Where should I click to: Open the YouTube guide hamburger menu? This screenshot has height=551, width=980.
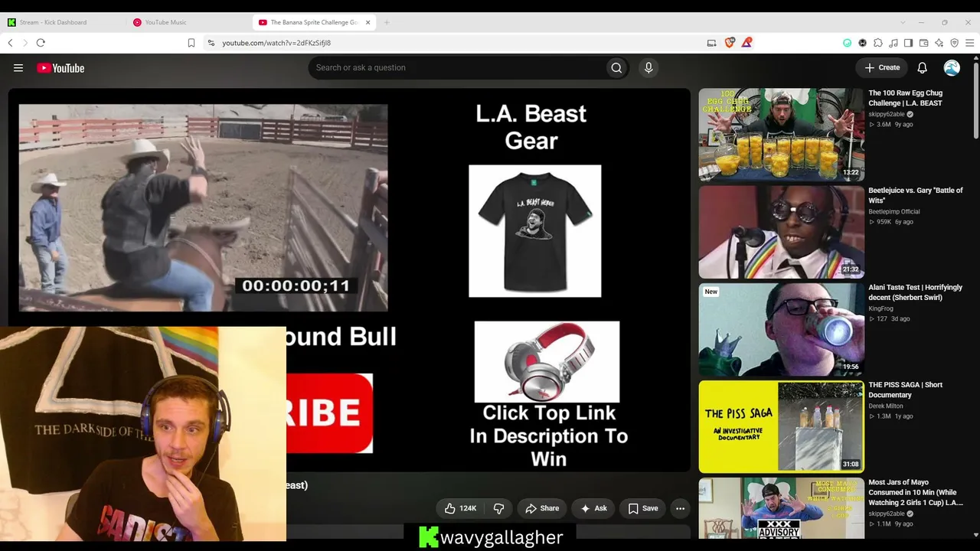click(18, 68)
